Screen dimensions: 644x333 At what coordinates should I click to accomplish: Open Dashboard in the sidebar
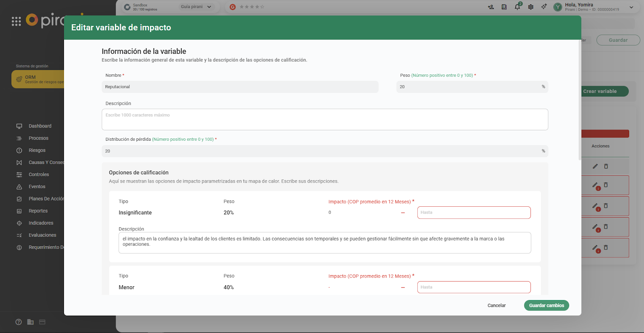(x=40, y=126)
